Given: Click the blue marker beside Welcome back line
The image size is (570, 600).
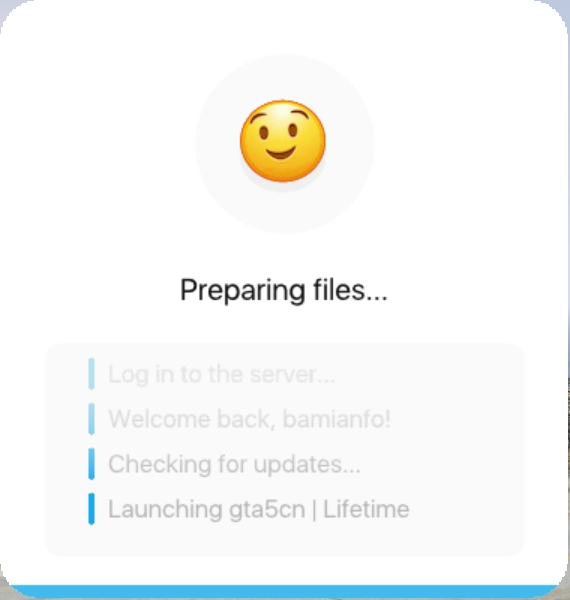Looking at the screenshot, I should 91,419.
